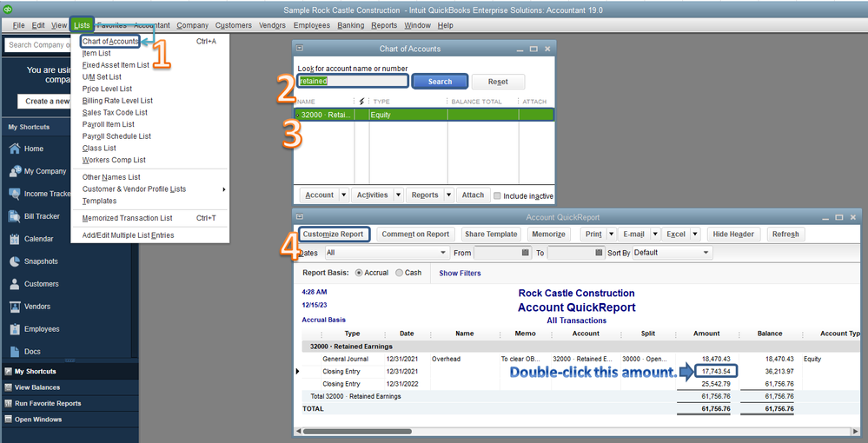Click the Create a new company button

pos(43,101)
